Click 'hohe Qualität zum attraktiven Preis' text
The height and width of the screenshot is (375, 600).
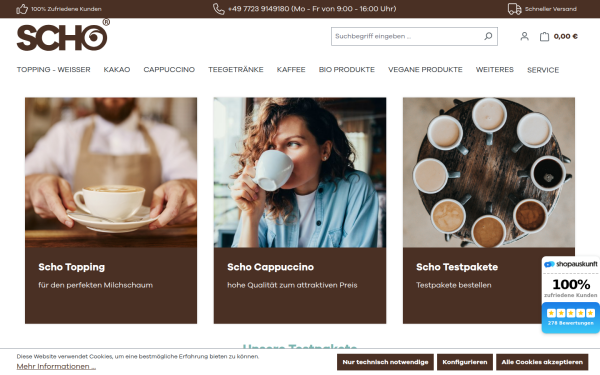coord(292,285)
